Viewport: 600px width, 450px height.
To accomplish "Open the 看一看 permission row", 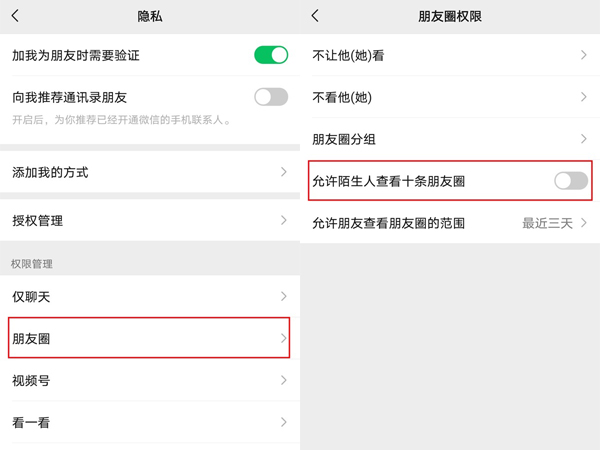I will click(x=148, y=422).
